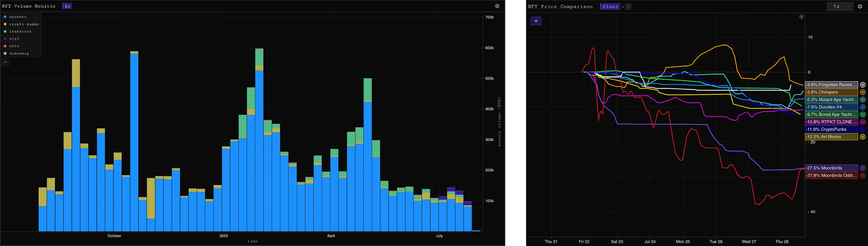Viewport: 868px width, 246px height.
Task: Click the NFT Price Comparison title
Action: [560, 6]
